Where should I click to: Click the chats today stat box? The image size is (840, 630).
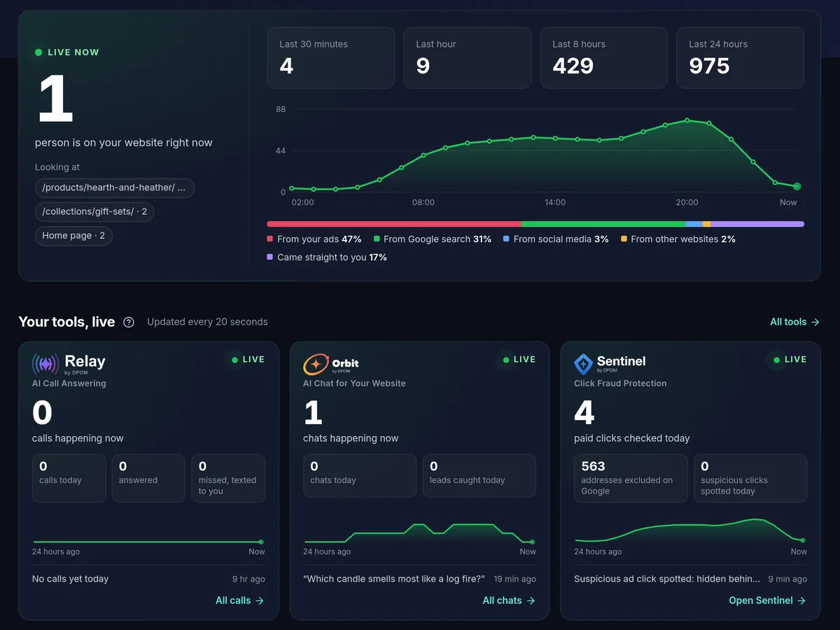click(360, 476)
